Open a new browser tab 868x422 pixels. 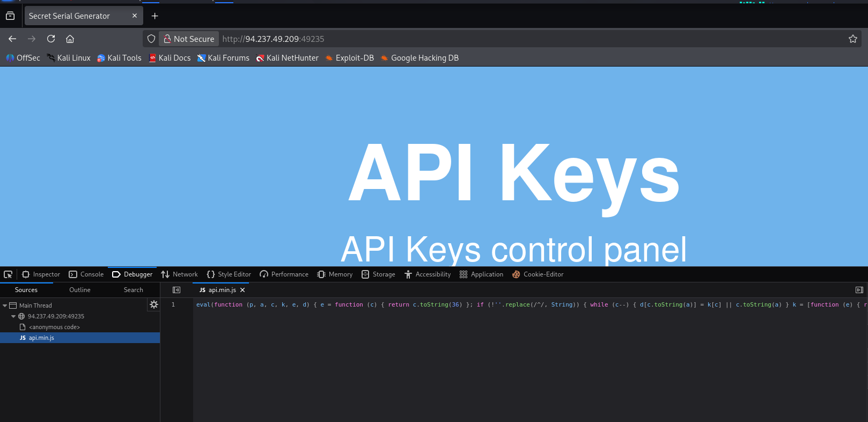pyautogui.click(x=155, y=16)
